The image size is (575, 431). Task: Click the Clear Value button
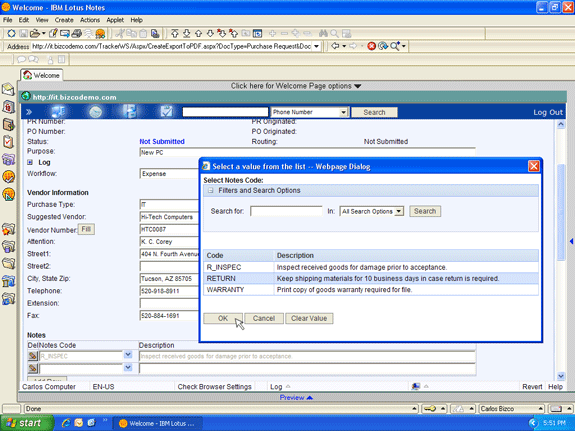(309, 318)
